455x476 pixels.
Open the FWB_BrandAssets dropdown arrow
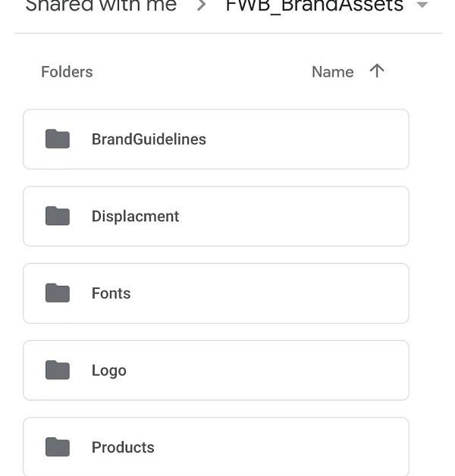[x=422, y=5]
